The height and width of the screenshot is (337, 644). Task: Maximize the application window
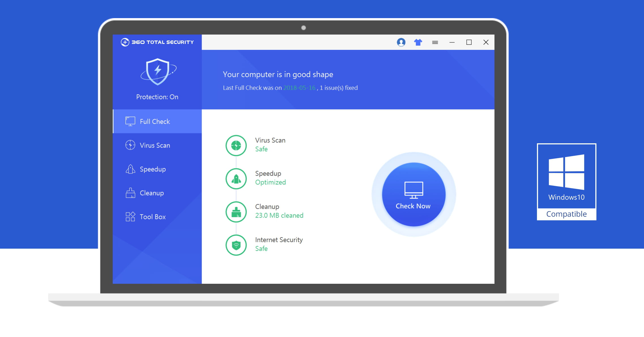click(x=469, y=42)
